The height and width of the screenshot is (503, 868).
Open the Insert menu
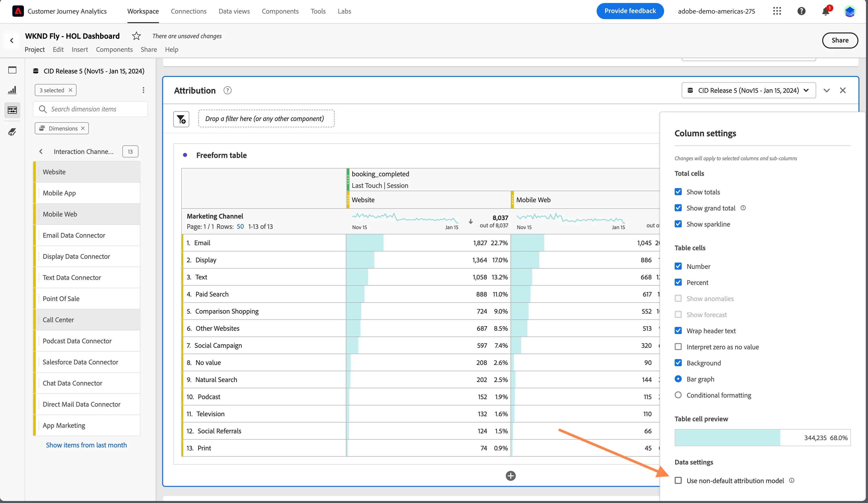click(80, 50)
